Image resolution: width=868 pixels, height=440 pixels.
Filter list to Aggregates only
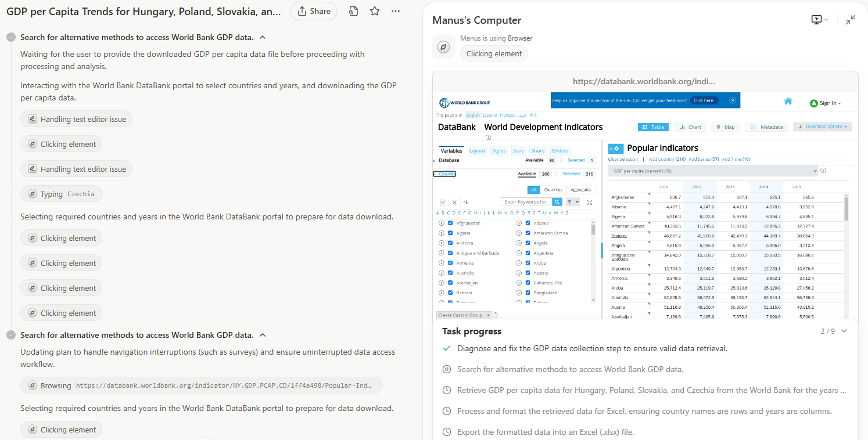tap(581, 190)
